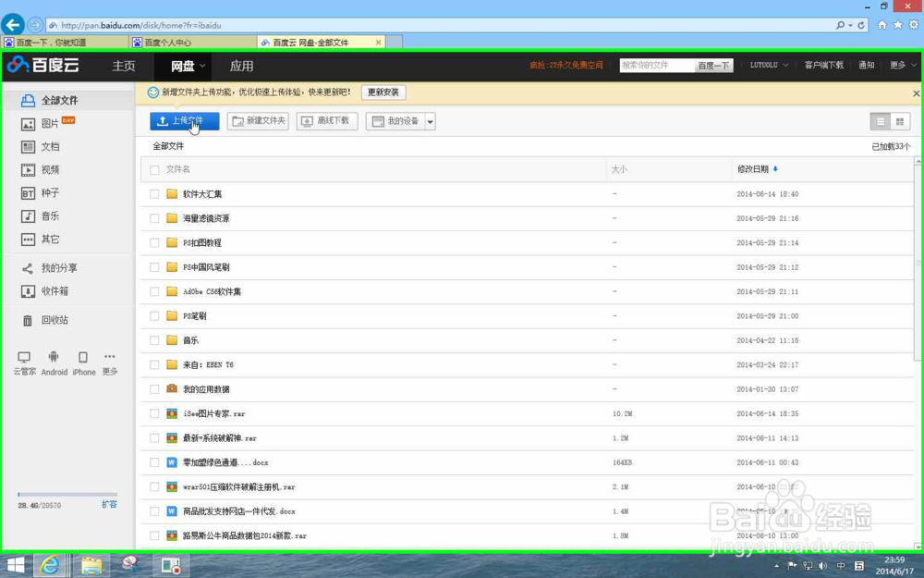The width and height of the screenshot is (924, 578).
Task: Open 我的分享 in the sidebar
Action: (50, 268)
